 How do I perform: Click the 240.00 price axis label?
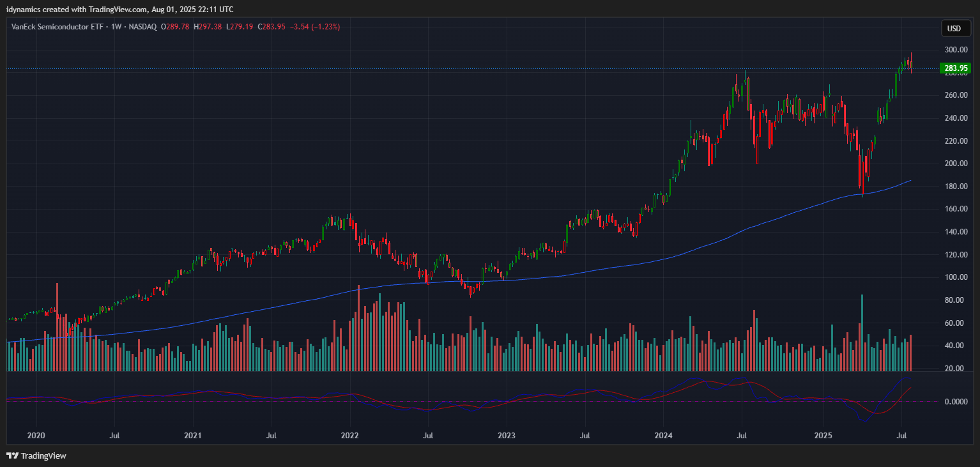[955, 118]
